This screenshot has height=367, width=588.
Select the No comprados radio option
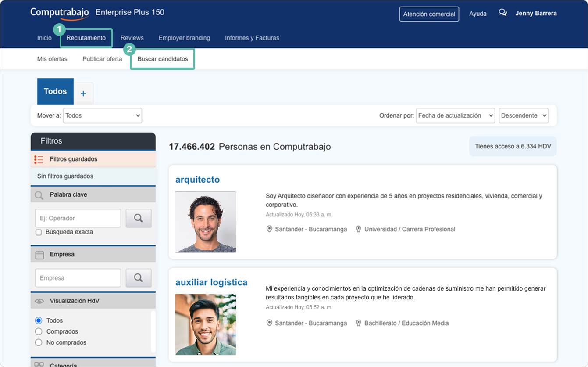39,342
